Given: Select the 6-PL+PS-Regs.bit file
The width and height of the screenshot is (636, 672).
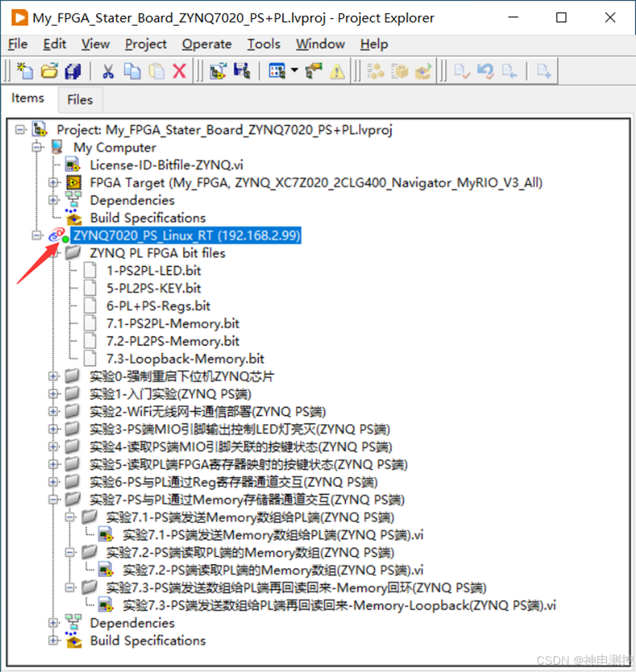Looking at the screenshot, I should click(159, 306).
